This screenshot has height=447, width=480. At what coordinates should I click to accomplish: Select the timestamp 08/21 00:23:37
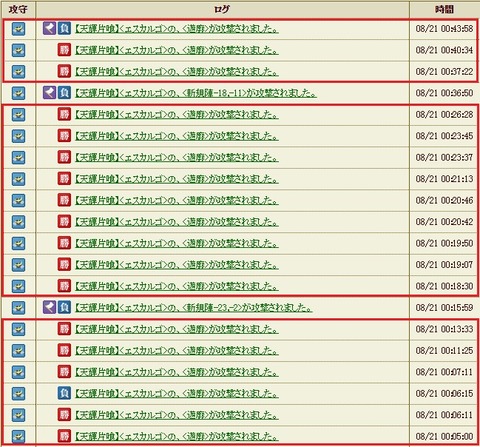pos(444,157)
